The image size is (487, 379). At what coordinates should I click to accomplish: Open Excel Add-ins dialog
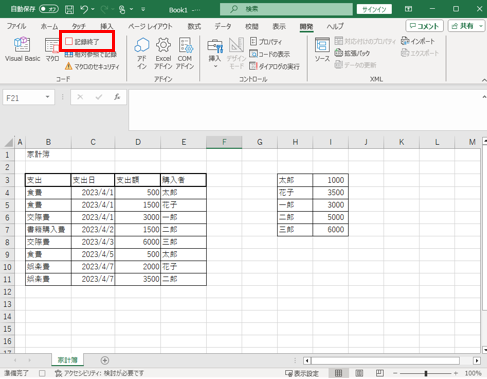pyautogui.click(x=163, y=53)
